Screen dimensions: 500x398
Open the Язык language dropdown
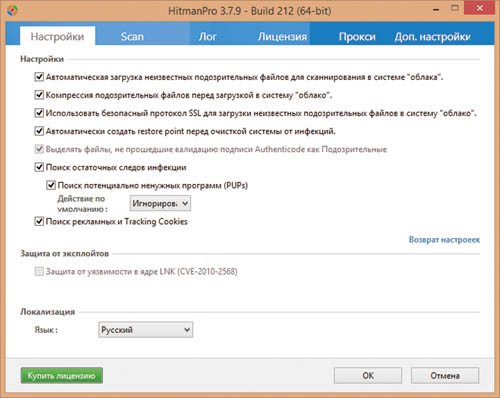point(145,330)
